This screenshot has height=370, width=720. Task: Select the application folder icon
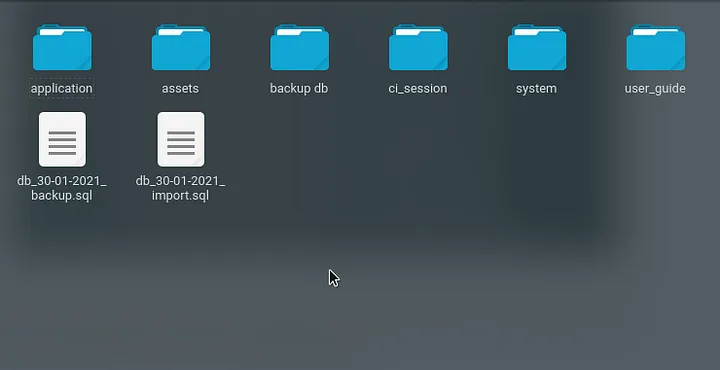[x=62, y=47]
